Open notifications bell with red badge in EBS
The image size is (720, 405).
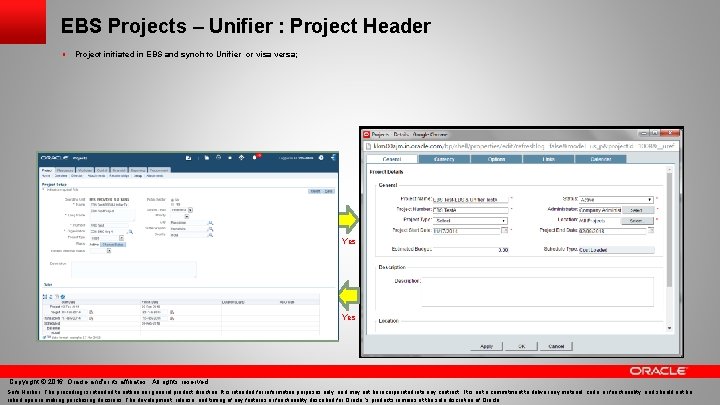[x=255, y=158]
